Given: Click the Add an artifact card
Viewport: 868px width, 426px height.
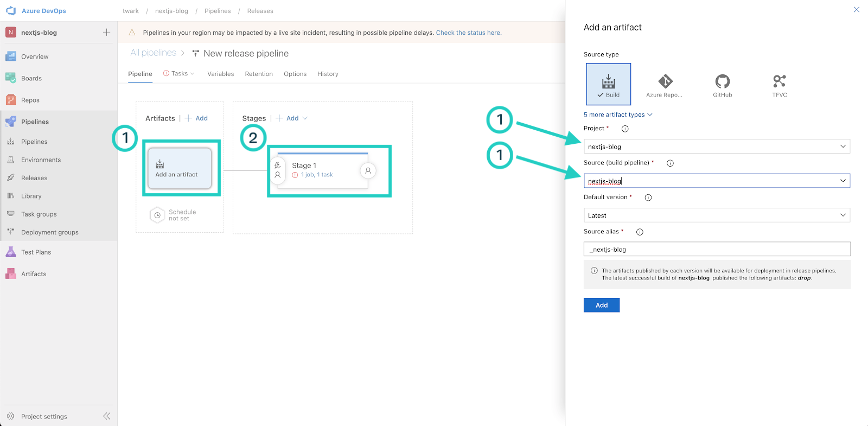Looking at the screenshot, I should (x=180, y=168).
